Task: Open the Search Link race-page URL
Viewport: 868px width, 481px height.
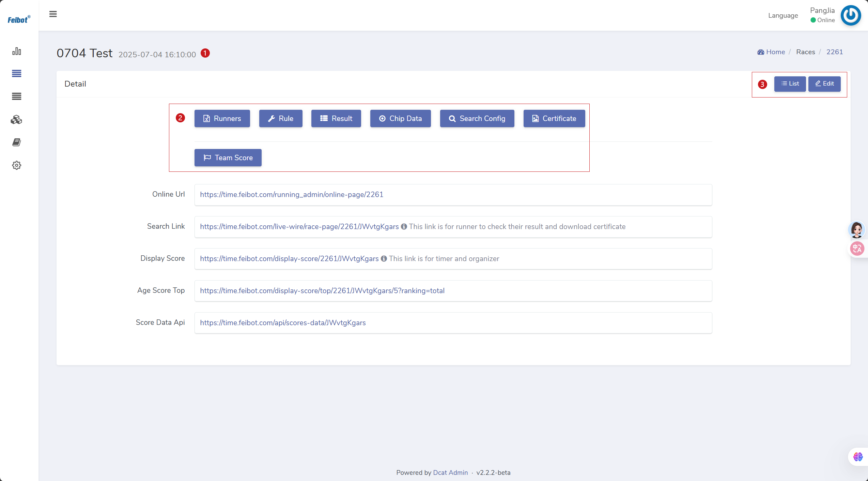Action: (299, 226)
